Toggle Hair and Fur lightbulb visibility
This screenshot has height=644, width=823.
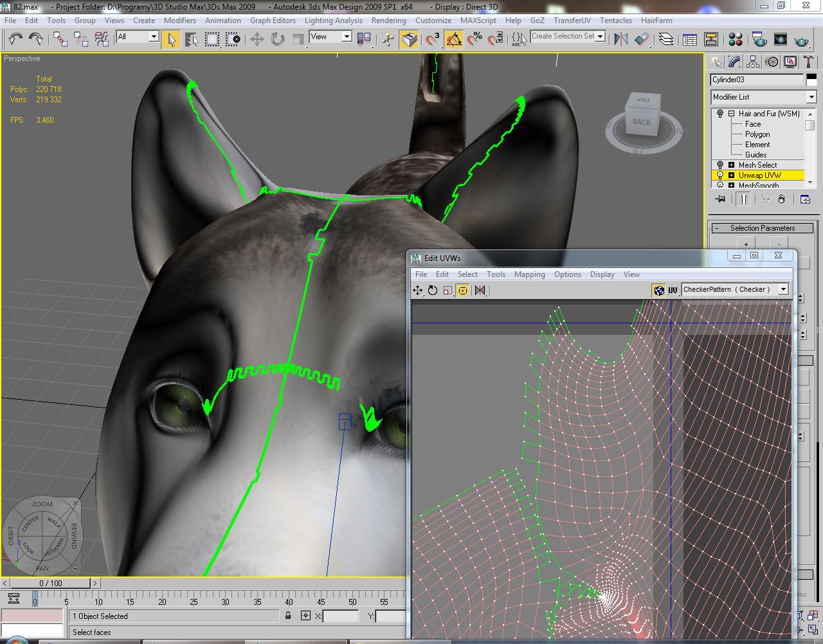click(719, 114)
